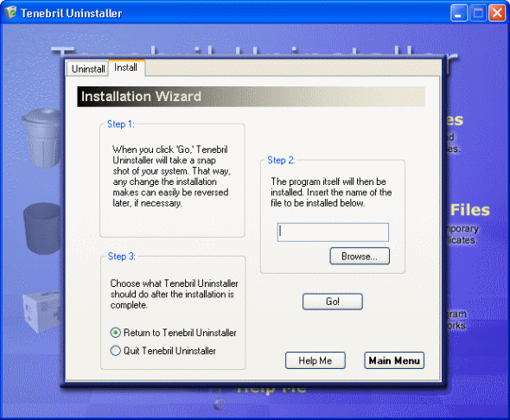Viewport: 510px width, 420px height.
Task: Choose Quit Tenebril Uninstaller radio option
Action: coord(163,351)
